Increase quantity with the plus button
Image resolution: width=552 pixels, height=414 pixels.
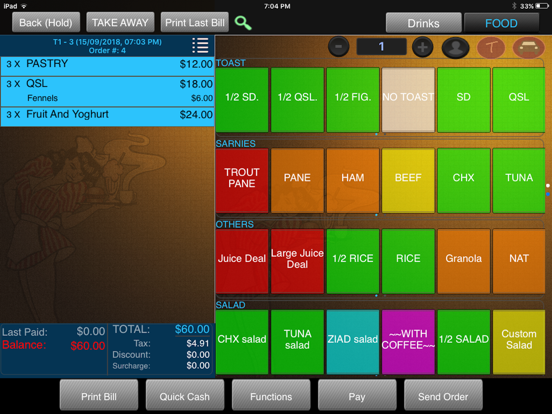pos(422,46)
